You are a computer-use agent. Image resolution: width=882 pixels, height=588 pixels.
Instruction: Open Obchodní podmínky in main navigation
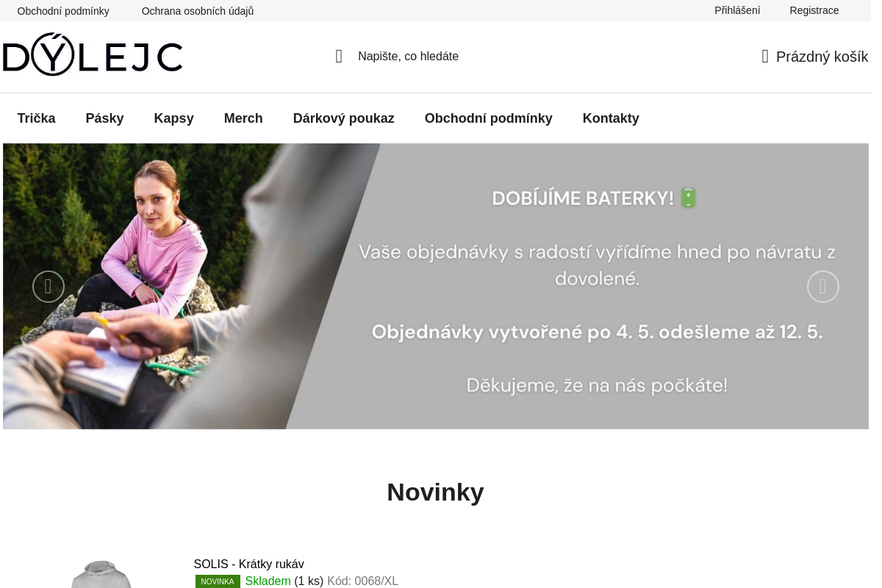tap(489, 118)
